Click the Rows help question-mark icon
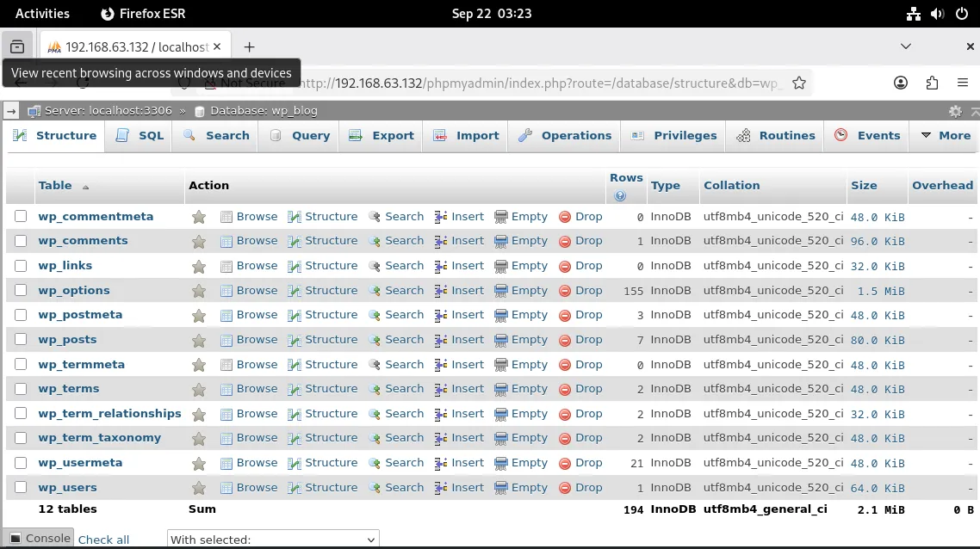This screenshot has width=980, height=549. pos(620,196)
